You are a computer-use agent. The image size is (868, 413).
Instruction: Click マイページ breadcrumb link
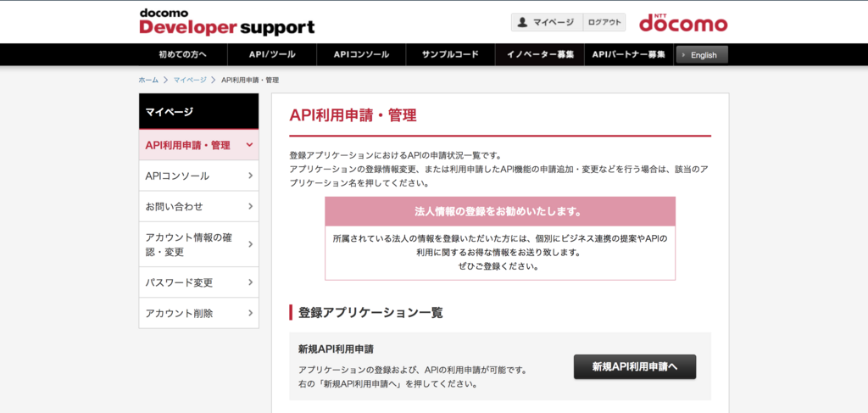point(190,81)
